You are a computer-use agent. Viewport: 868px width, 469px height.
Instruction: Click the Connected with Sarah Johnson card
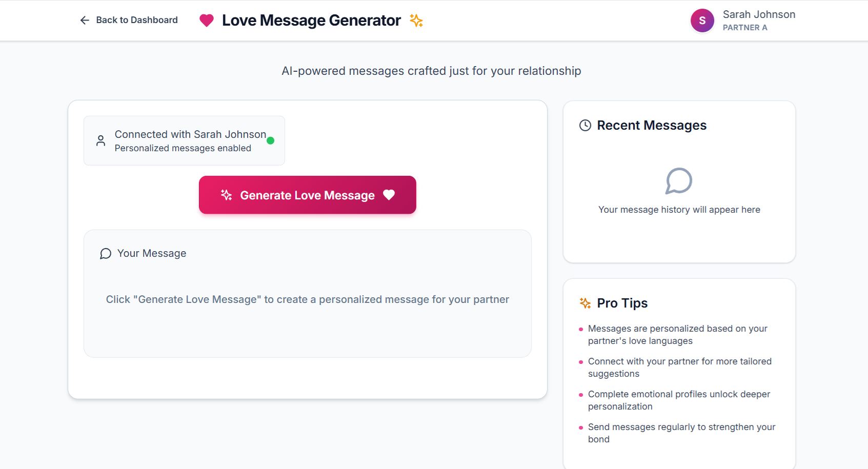[184, 140]
